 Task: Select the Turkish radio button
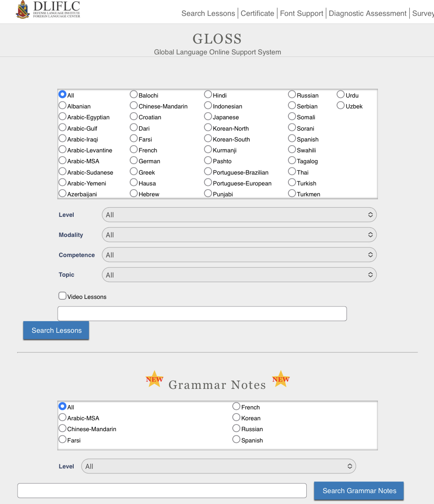[292, 183]
